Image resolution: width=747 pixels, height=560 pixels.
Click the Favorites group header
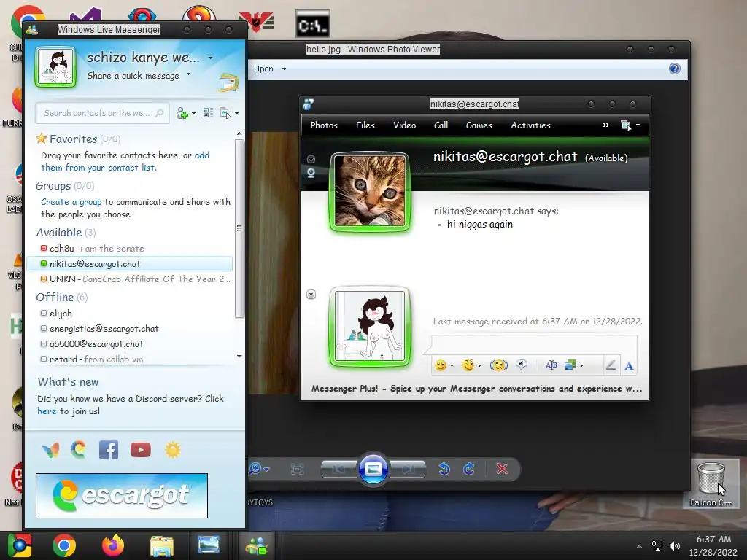78,139
